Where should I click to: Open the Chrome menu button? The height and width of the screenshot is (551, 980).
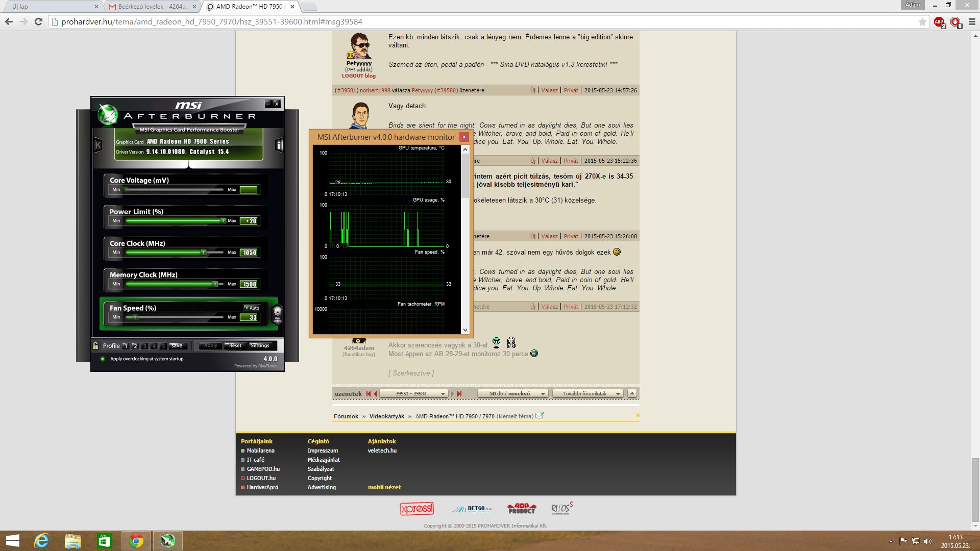point(972,22)
